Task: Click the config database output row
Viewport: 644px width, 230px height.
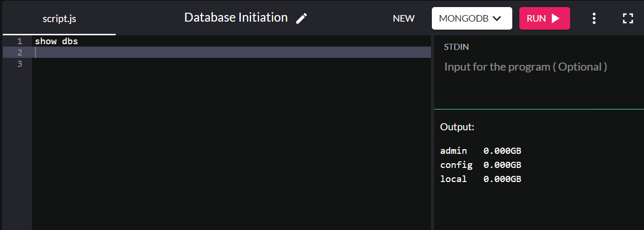Action: tap(480, 165)
